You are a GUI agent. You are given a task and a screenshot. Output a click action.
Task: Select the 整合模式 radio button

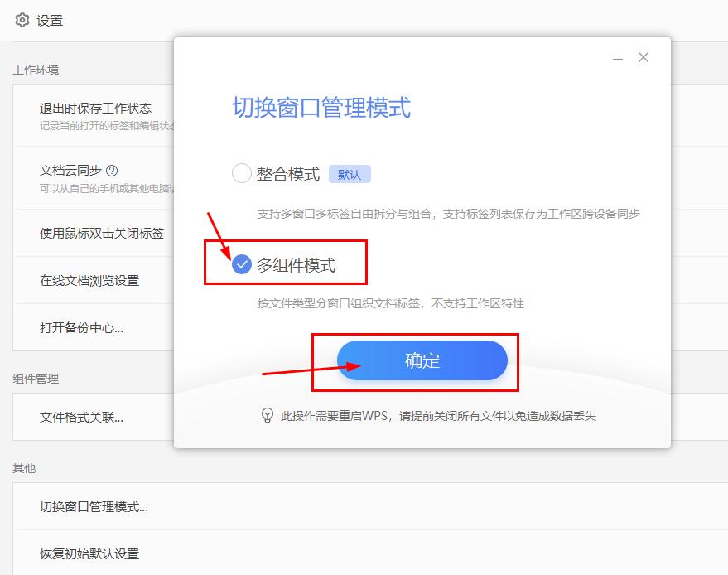[x=241, y=173]
